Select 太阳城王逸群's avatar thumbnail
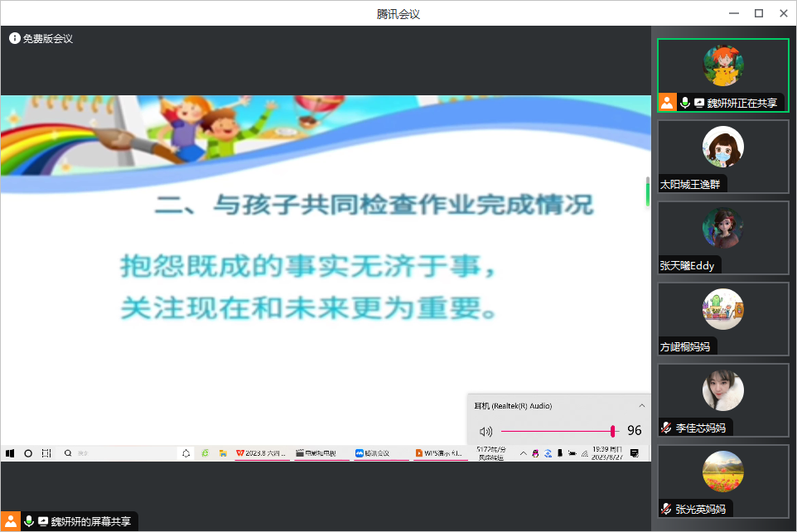The width and height of the screenshot is (797, 532). (722, 147)
